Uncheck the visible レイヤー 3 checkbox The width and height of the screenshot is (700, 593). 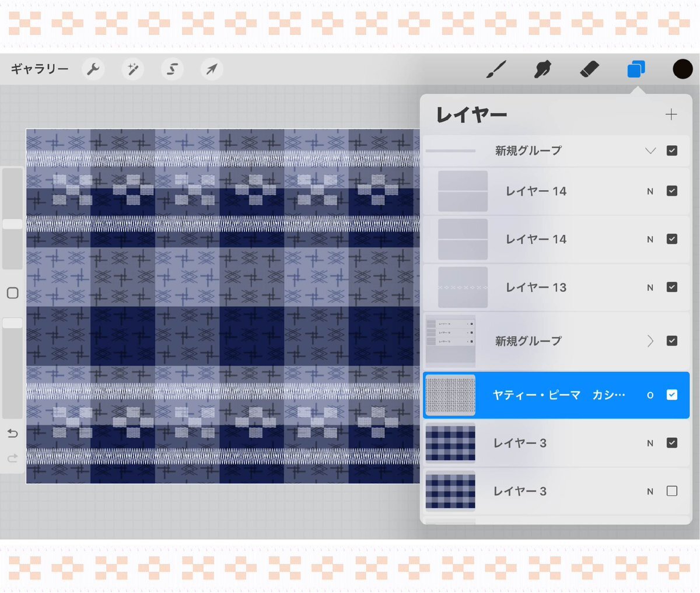672,443
